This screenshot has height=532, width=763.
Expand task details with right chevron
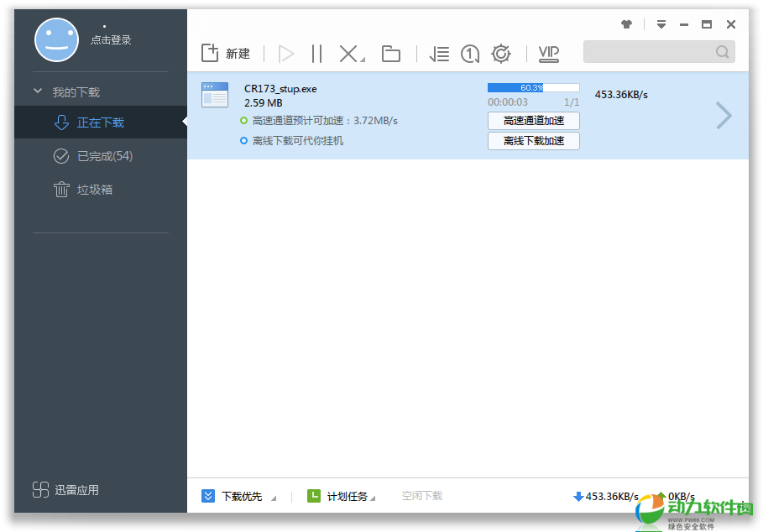(x=724, y=115)
